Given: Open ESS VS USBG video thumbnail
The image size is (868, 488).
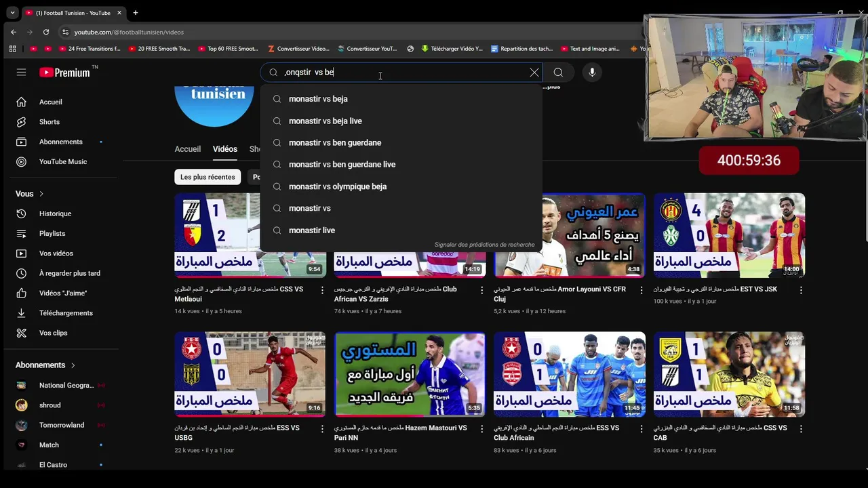Looking at the screenshot, I should point(250,374).
